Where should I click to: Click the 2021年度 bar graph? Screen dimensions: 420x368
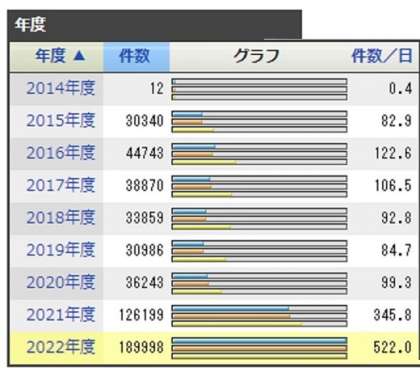click(x=259, y=316)
